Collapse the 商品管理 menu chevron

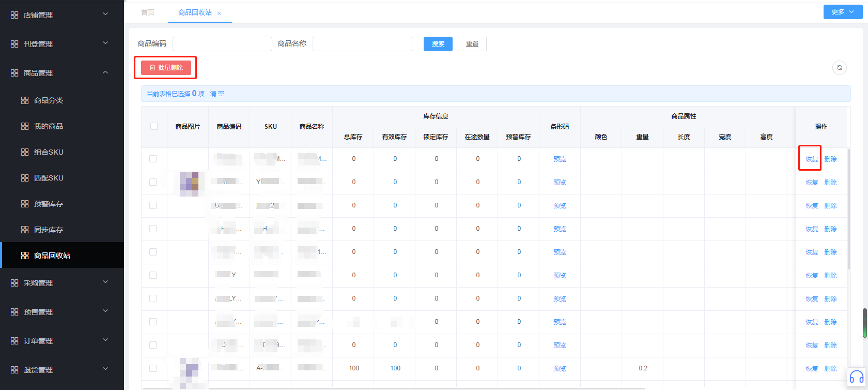[105, 72]
